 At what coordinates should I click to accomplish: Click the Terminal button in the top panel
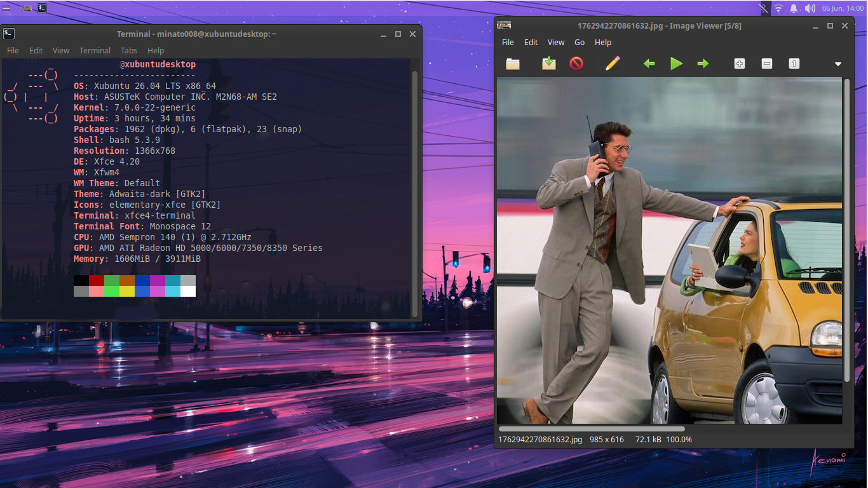click(x=41, y=8)
